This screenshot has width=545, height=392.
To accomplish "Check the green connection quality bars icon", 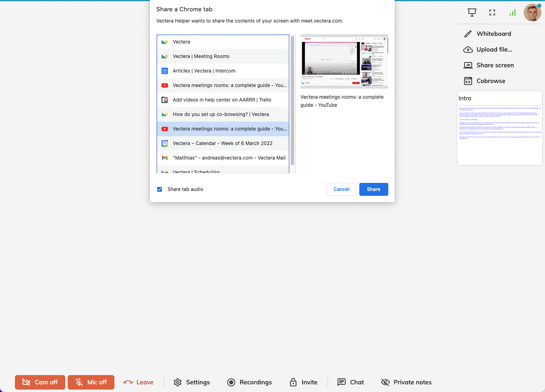I will coord(512,12).
